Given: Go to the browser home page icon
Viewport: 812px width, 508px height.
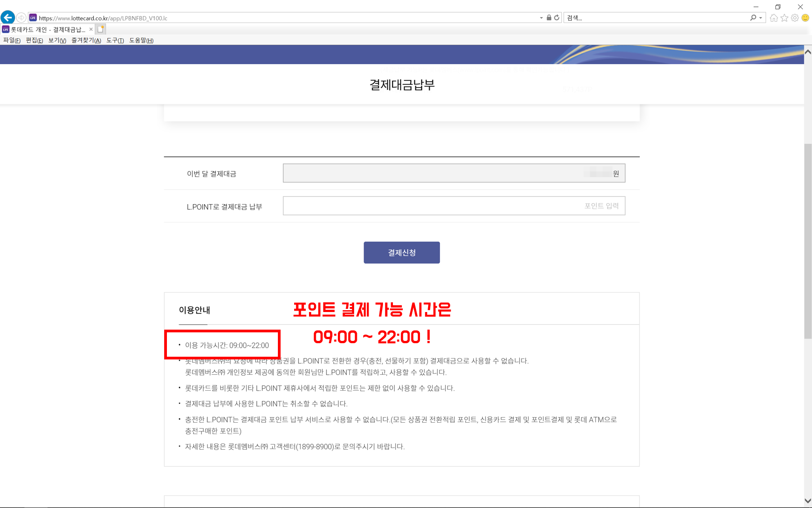Looking at the screenshot, I should tap(774, 18).
